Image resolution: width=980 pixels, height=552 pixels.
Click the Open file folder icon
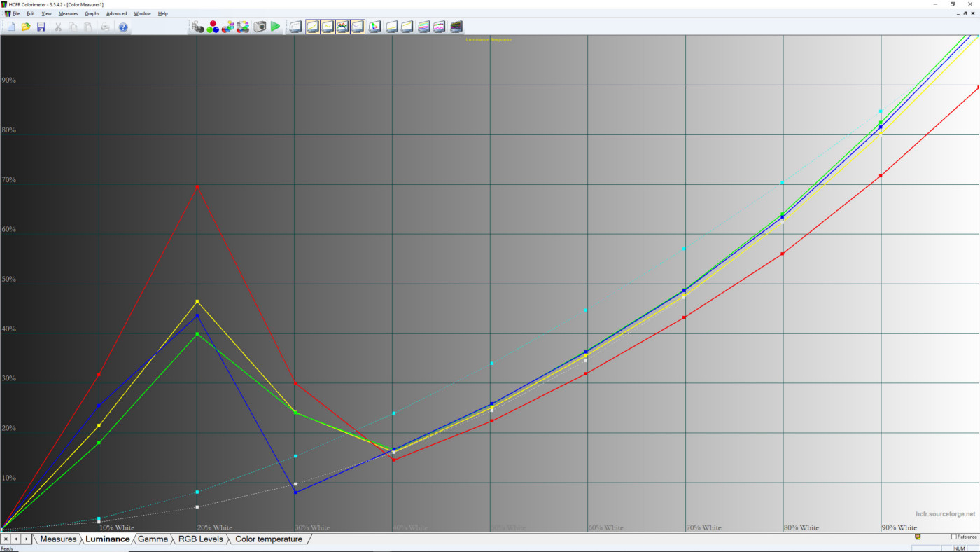pos(26,27)
